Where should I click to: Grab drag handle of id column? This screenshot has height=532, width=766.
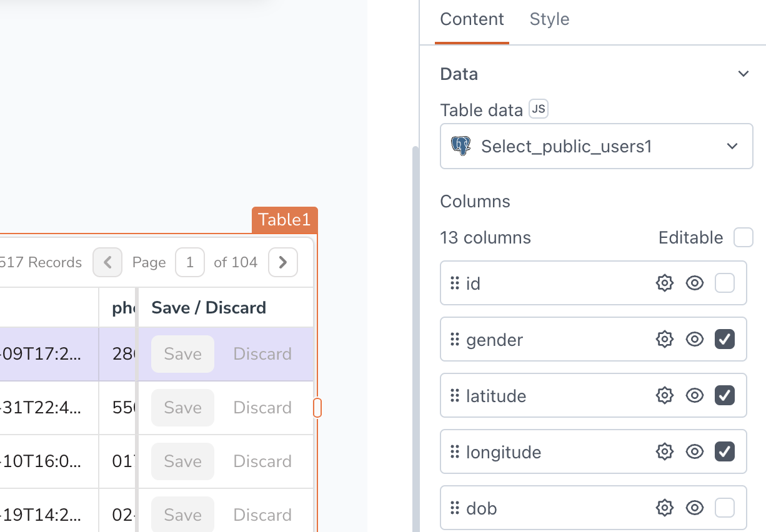point(455,283)
